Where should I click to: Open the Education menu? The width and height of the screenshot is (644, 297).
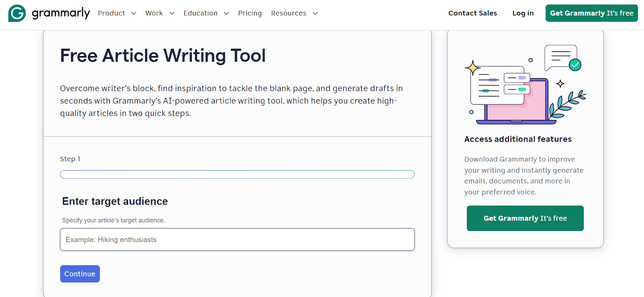(200, 13)
